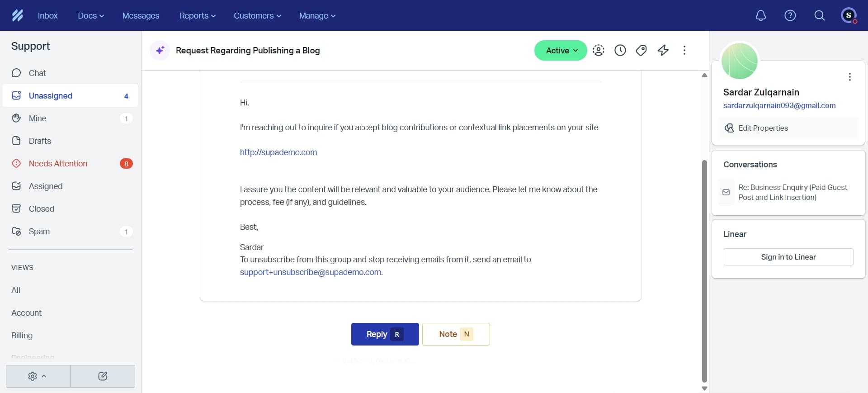The height and width of the screenshot is (393, 868).
Task: Open the notifications bell
Action: (x=761, y=16)
